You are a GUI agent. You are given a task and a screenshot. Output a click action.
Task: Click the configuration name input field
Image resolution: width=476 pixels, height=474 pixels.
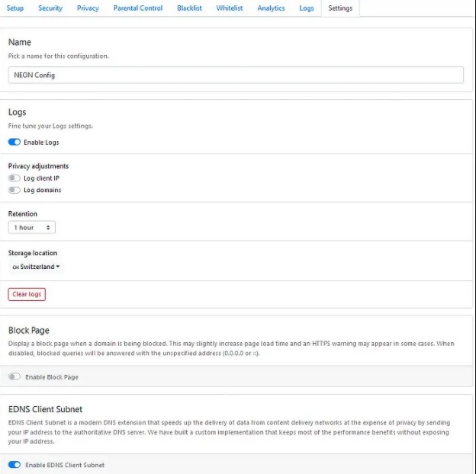(x=236, y=75)
